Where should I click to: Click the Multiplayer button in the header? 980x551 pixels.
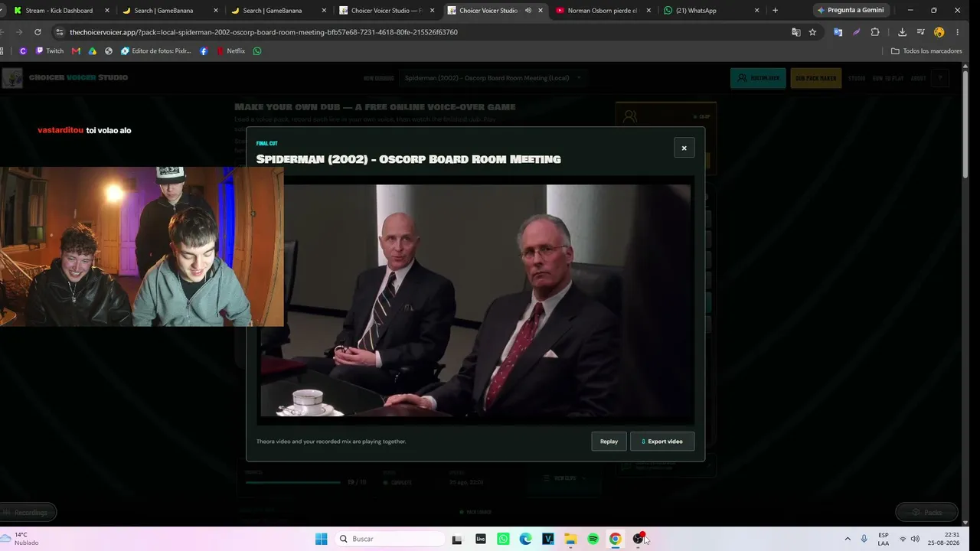[758, 78]
